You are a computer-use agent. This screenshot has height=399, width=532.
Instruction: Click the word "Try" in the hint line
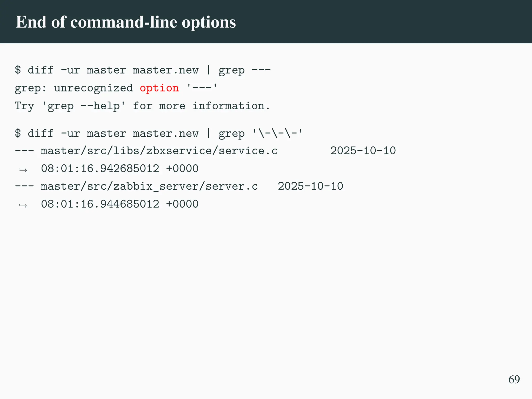(24, 106)
